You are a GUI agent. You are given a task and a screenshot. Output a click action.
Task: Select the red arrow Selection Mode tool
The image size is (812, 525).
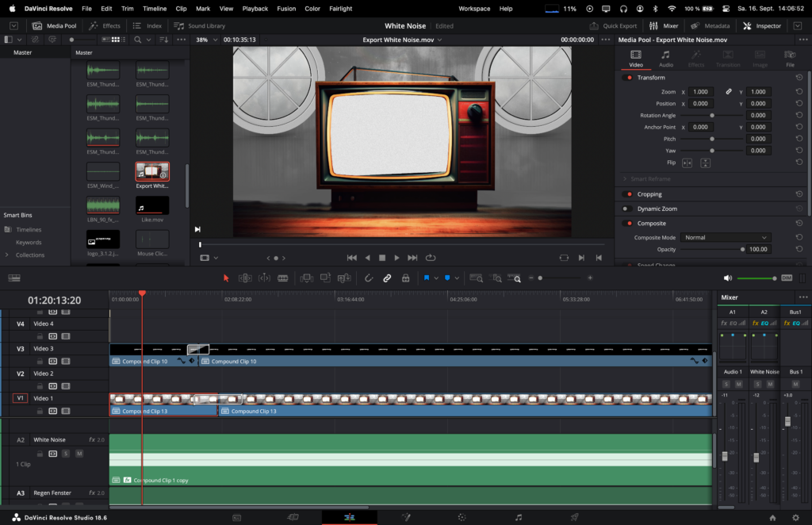pos(226,278)
